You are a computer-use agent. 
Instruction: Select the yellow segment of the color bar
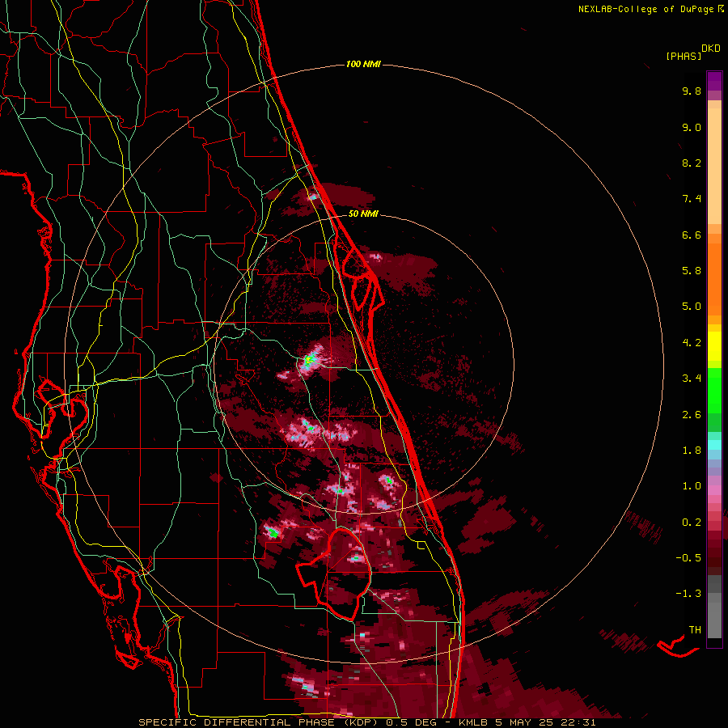click(x=714, y=346)
